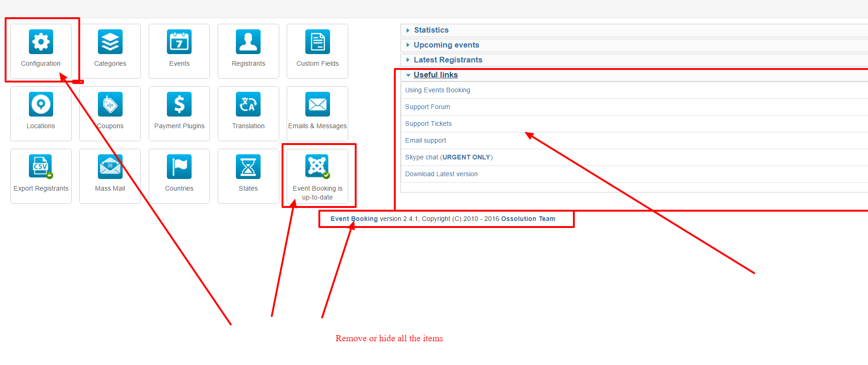Image resolution: width=868 pixels, height=365 pixels.
Task: Open the Categories layers icon
Action: point(110,42)
